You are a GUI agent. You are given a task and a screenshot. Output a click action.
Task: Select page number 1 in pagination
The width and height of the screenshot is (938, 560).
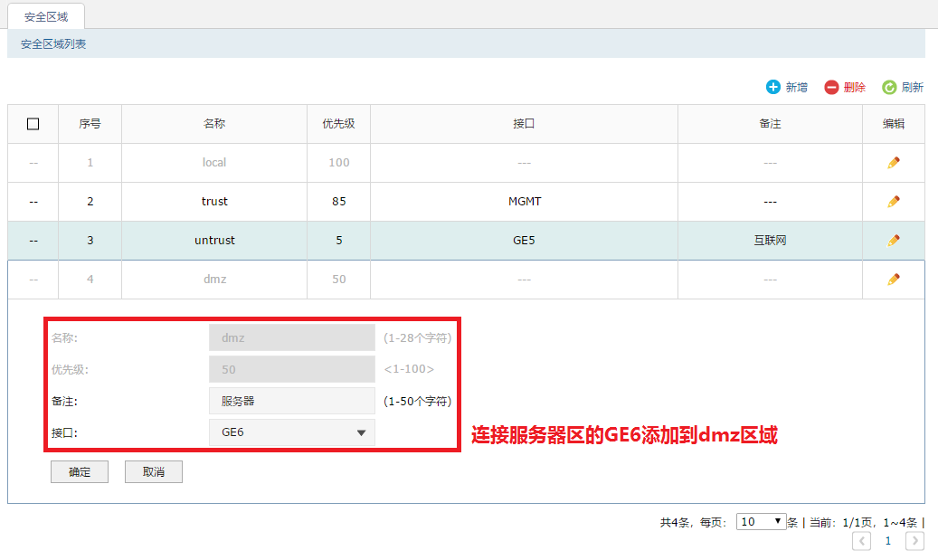pos(888,541)
